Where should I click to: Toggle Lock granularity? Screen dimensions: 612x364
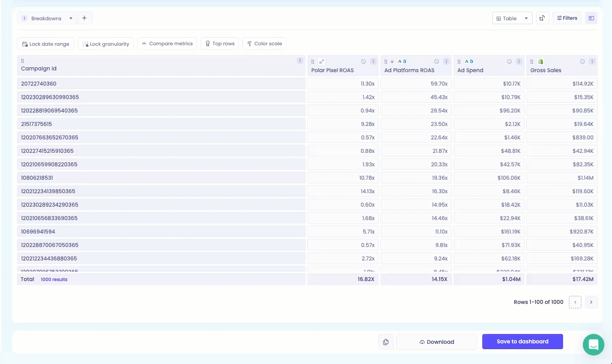pos(106,43)
